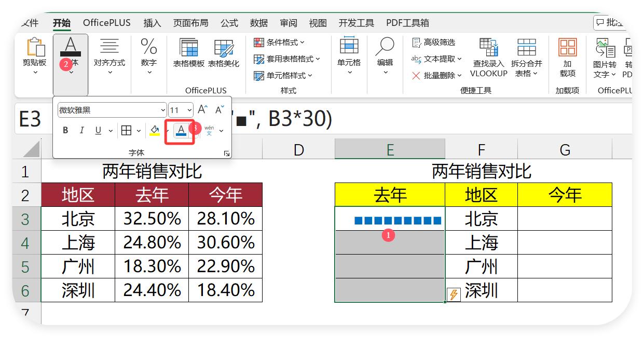644x337 pixels.
Task: Switch to the 视图 tab
Action: click(318, 23)
